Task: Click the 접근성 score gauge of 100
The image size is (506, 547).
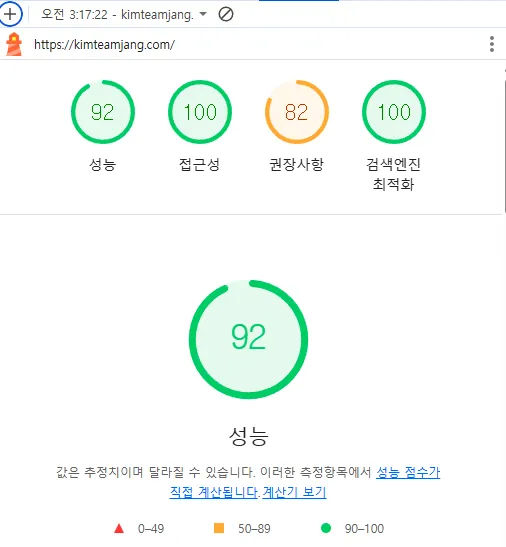Action: click(x=200, y=112)
